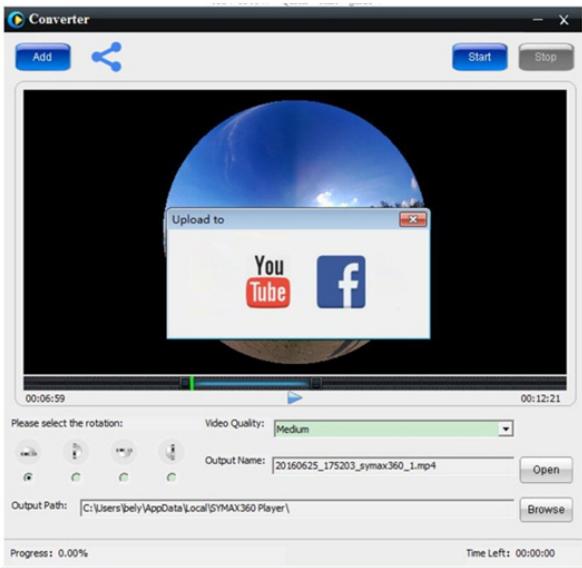Click the greyed Stop button
This screenshot has width=582, height=568.
tap(546, 57)
